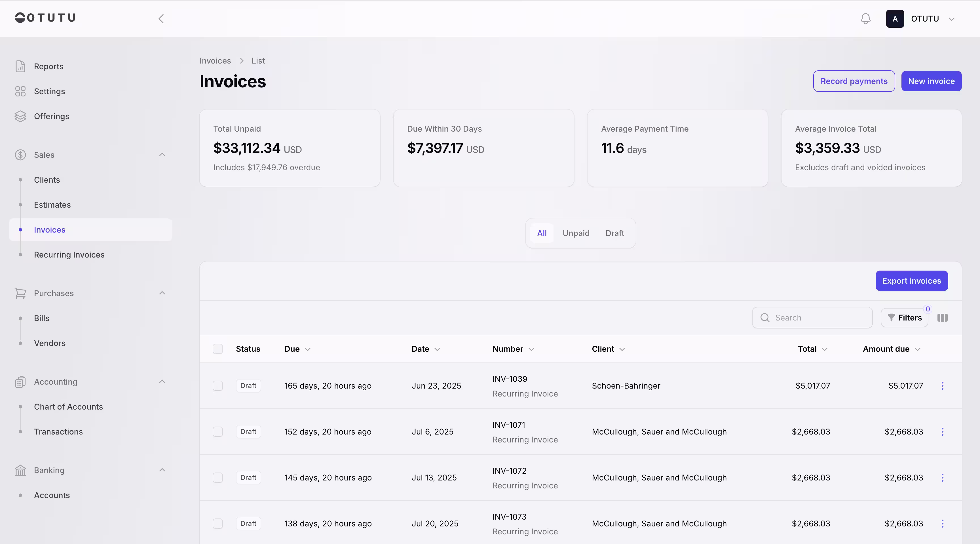Image resolution: width=980 pixels, height=544 pixels.
Task: Select the checkbox for invoice INV-1073
Action: pyautogui.click(x=218, y=524)
